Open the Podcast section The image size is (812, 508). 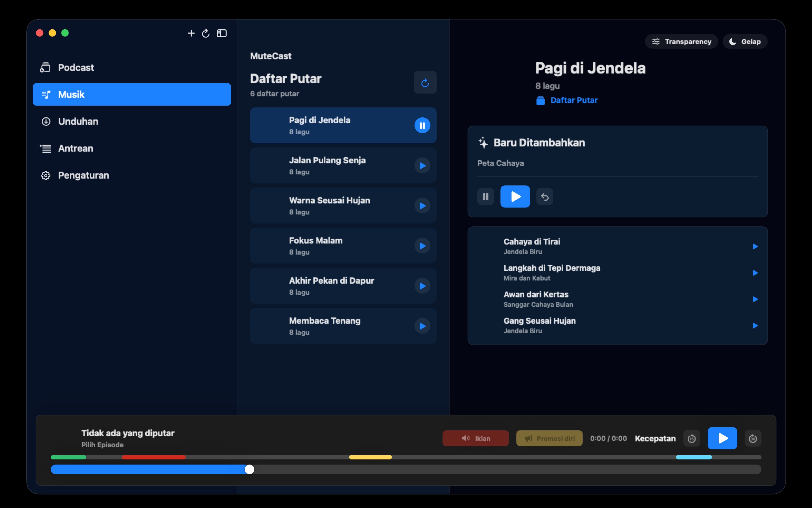[132, 67]
